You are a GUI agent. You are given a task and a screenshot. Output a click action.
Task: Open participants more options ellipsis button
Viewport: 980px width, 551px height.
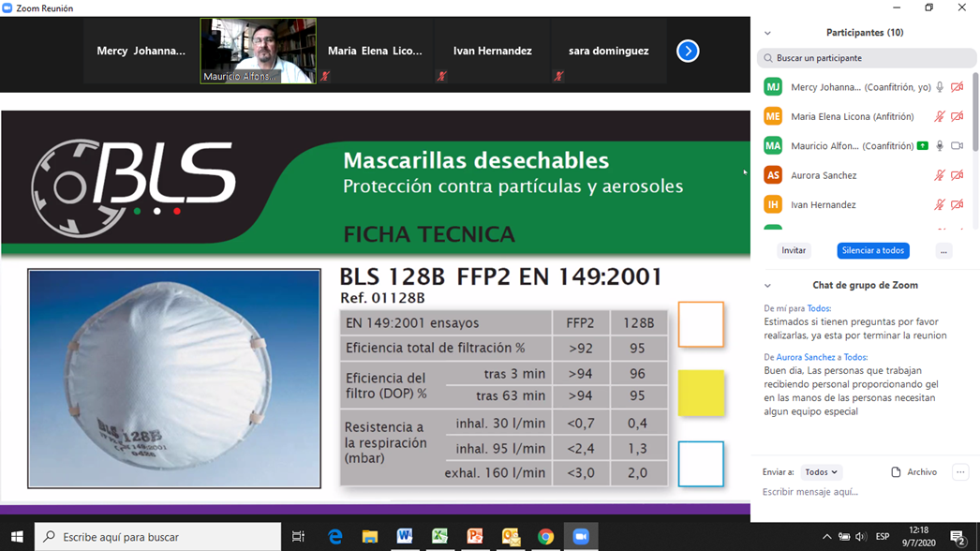point(943,251)
